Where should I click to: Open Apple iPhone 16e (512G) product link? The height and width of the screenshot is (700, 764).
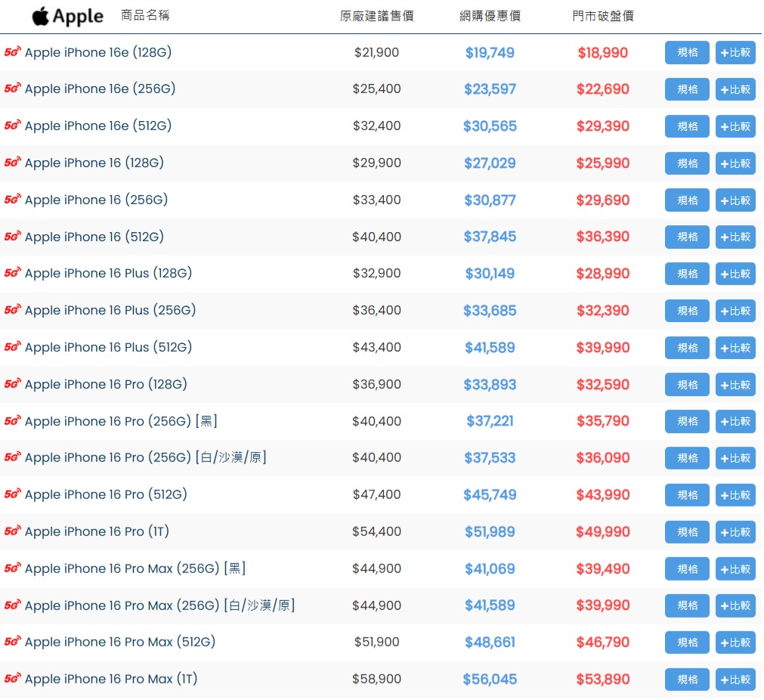[x=98, y=125]
